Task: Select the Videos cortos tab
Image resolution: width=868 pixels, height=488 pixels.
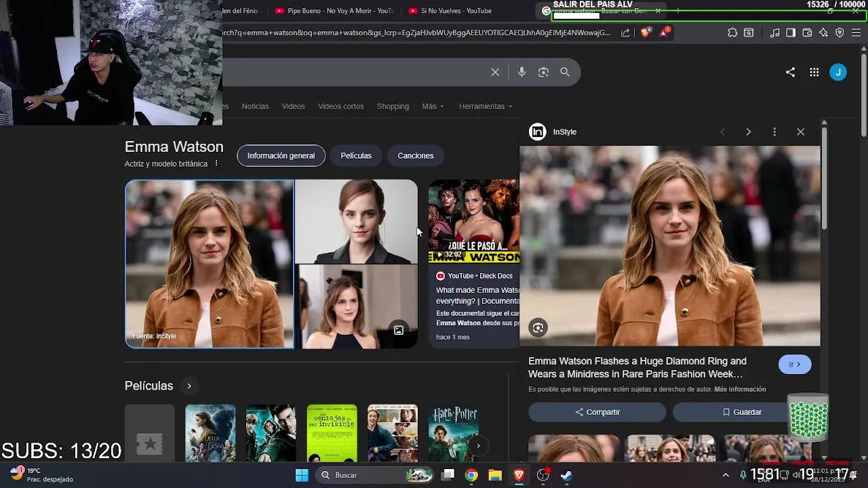Action: [341, 106]
